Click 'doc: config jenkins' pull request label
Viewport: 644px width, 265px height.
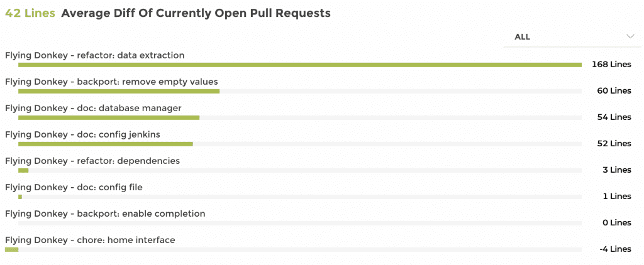tap(82, 134)
